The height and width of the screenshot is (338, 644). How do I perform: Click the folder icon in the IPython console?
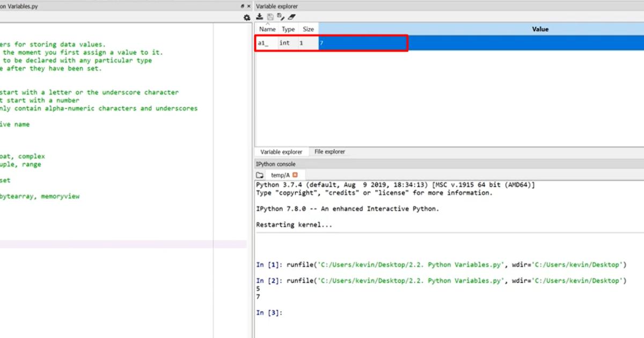[x=260, y=174]
